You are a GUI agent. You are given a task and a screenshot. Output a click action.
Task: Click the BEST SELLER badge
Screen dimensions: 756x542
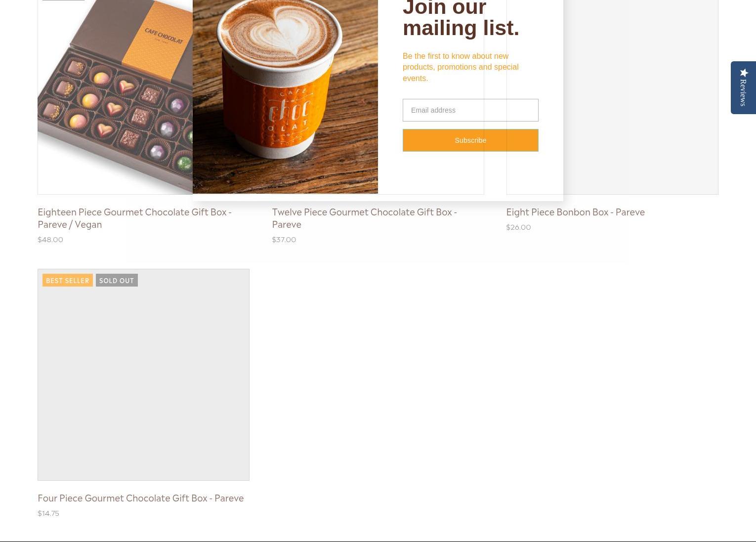pos(68,280)
